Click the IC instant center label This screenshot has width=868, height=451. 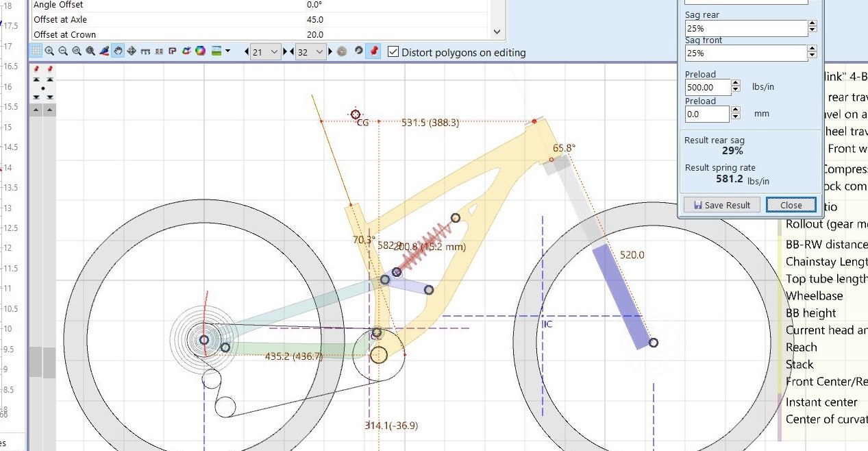(x=547, y=324)
